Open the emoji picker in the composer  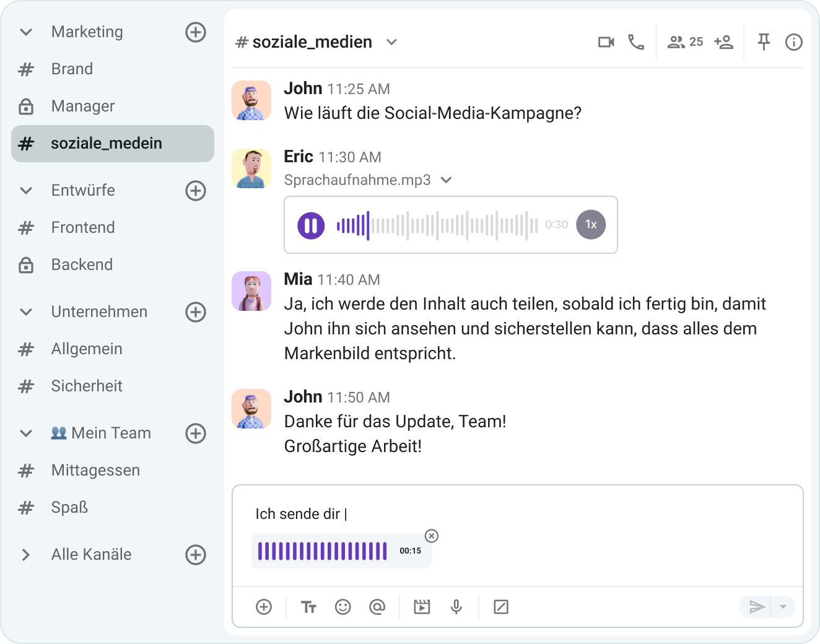point(342,607)
